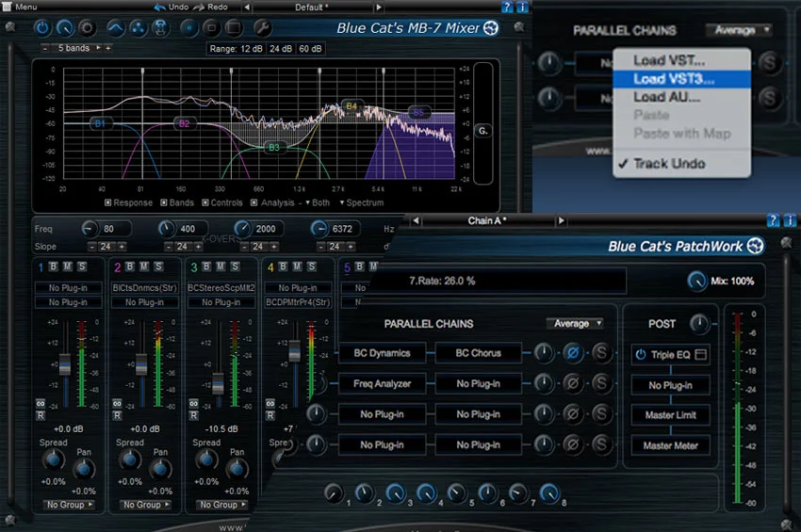Open Triple EQ editor window icon
The width and height of the screenshot is (801, 532).
(701, 354)
